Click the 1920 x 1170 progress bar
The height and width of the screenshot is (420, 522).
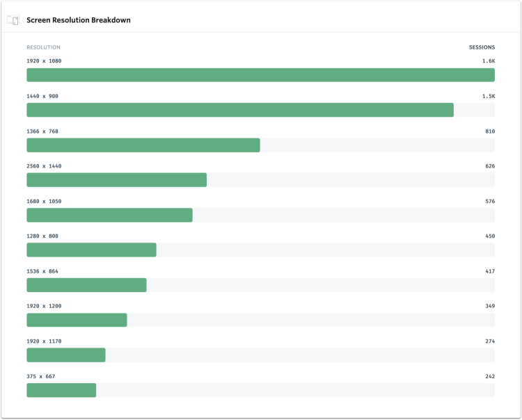[261, 355]
